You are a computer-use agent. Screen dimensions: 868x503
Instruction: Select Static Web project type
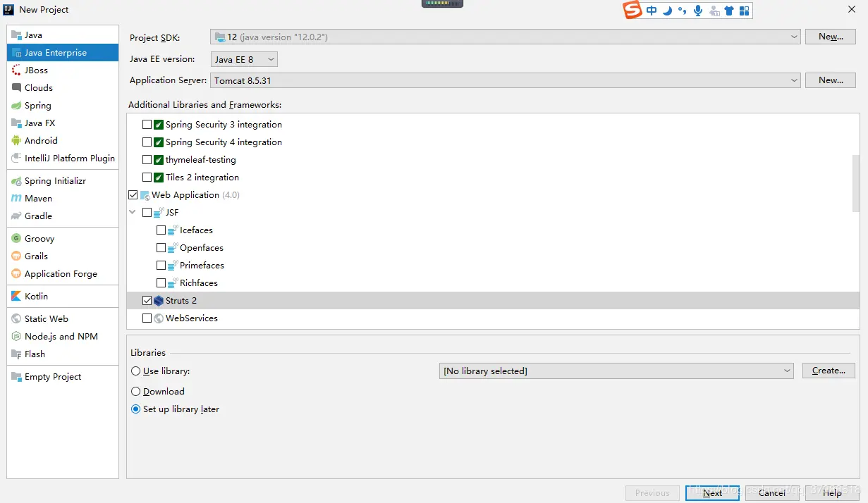coord(63,318)
